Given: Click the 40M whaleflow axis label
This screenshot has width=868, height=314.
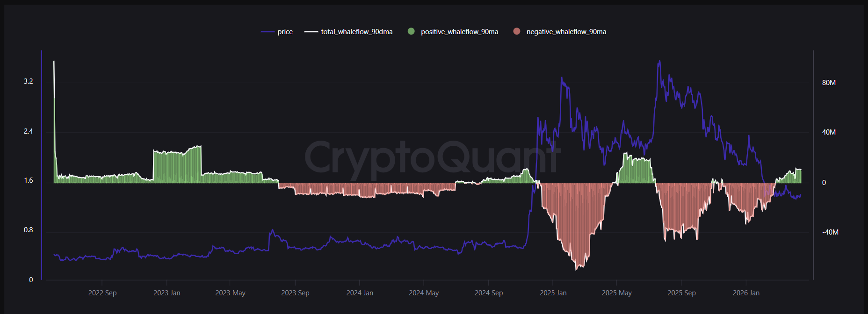Looking at the screenshot, I should (829, 132).
